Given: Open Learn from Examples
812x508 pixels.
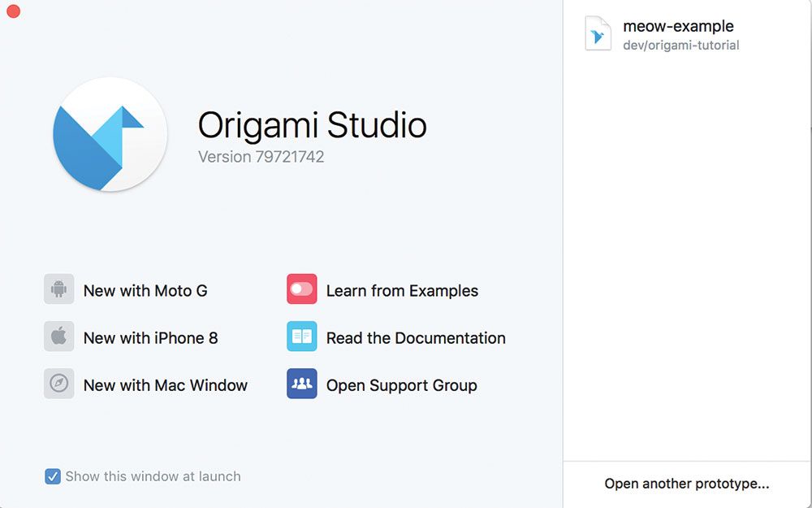Looking at the screenshot, I should click(x=401, y=289).
